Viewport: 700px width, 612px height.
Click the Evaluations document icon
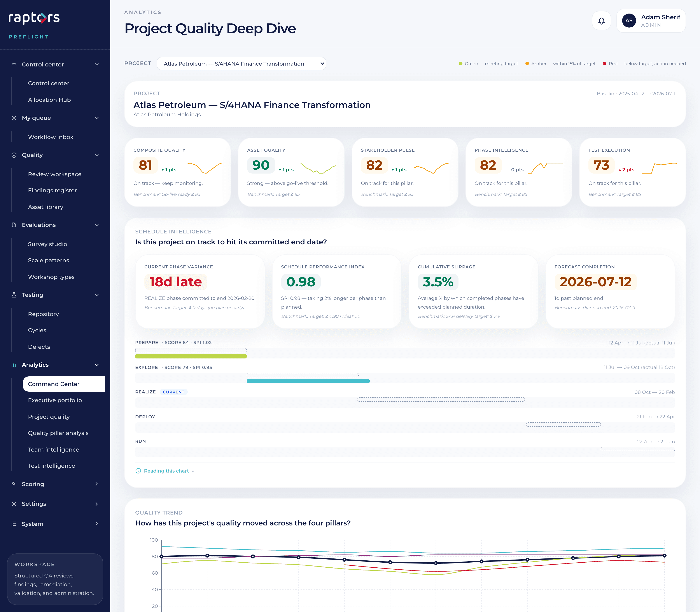coord(14,225)
